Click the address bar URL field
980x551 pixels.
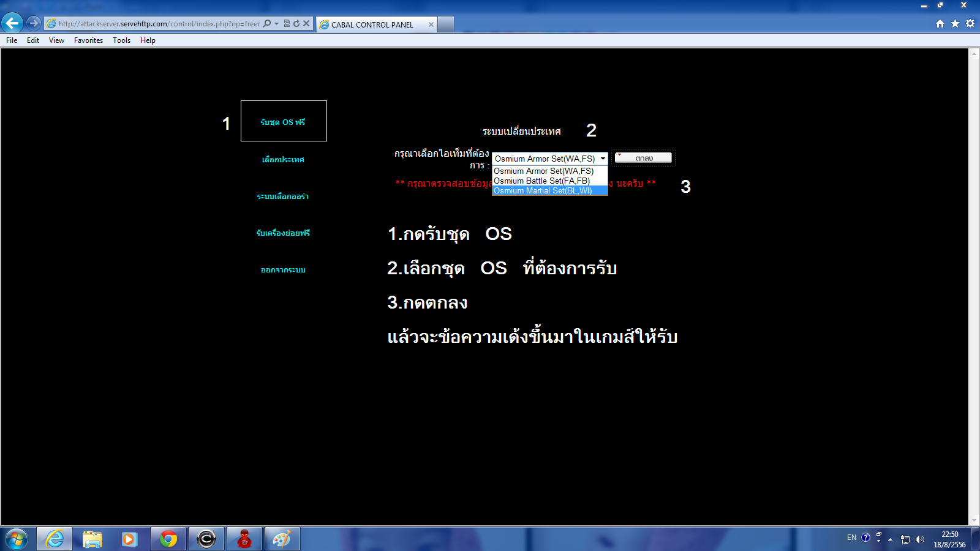click(159, 24)
